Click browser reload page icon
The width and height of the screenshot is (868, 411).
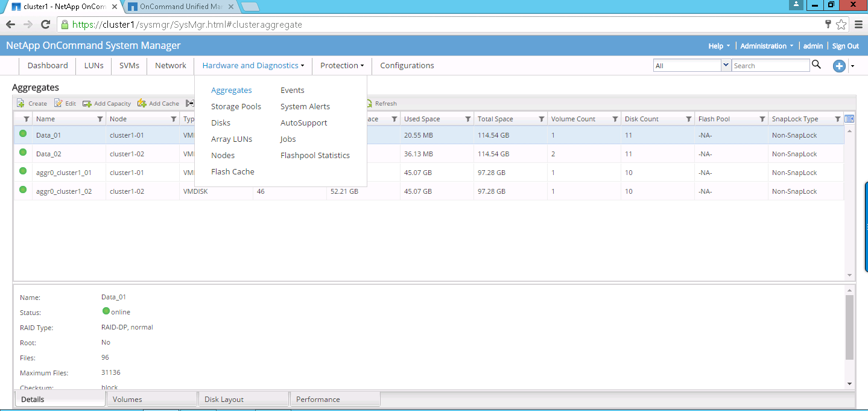pos(45,25)
